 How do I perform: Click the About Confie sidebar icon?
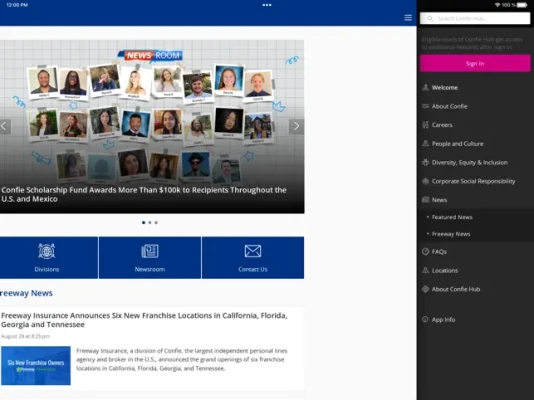[x=425, y=106]
